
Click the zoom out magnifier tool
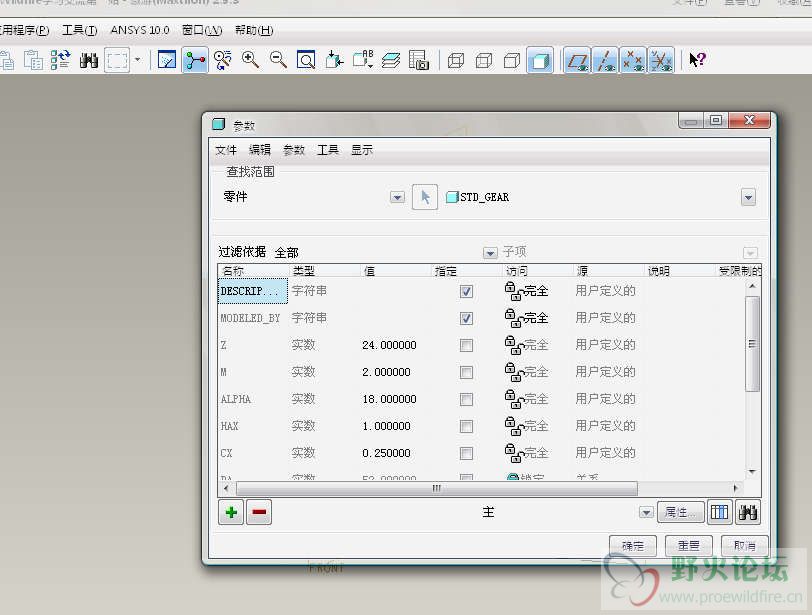tap(278, 60)
